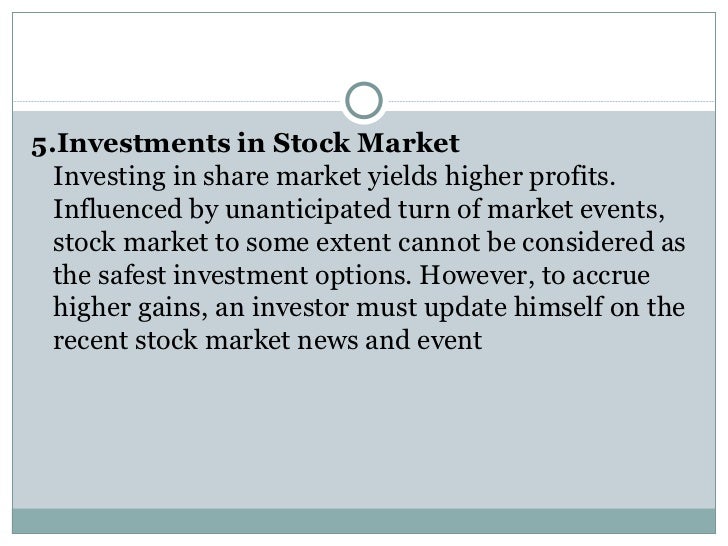This screenshot has height=546, width=728.
Task: Click the word "unanticipated" in the body text
Action: (x=308, y=210)
